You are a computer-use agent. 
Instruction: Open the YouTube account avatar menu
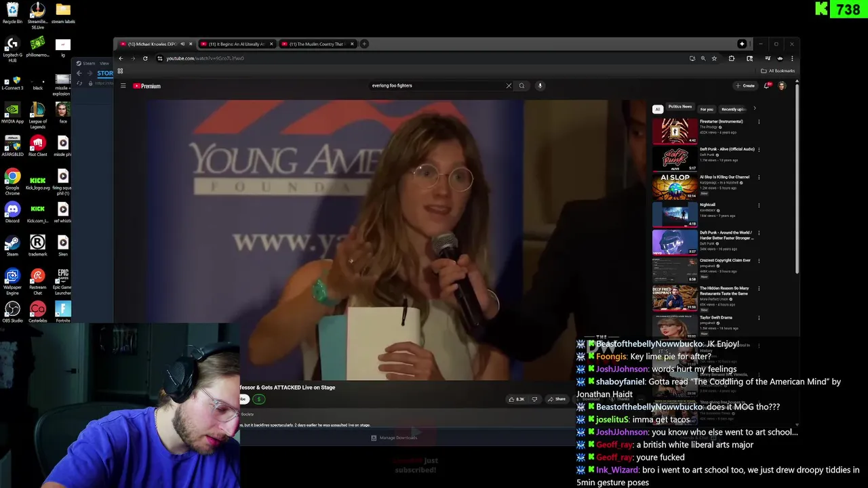coord(782,85)
